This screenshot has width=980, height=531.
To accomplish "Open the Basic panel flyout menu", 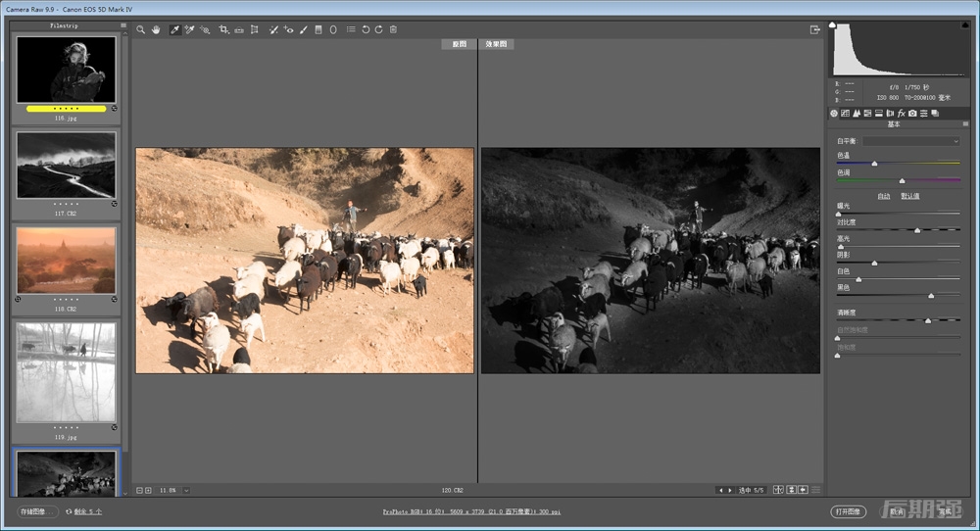I will (x=965, y=124).
